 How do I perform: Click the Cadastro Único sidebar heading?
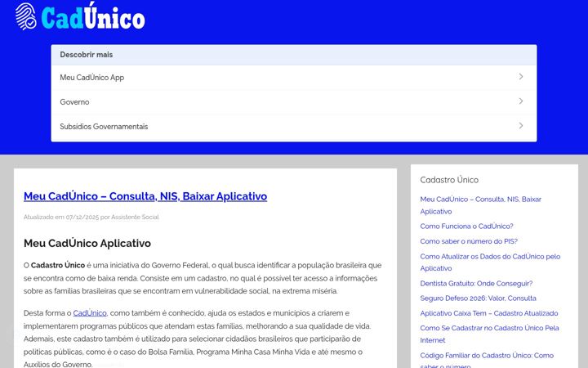(449, 180)
